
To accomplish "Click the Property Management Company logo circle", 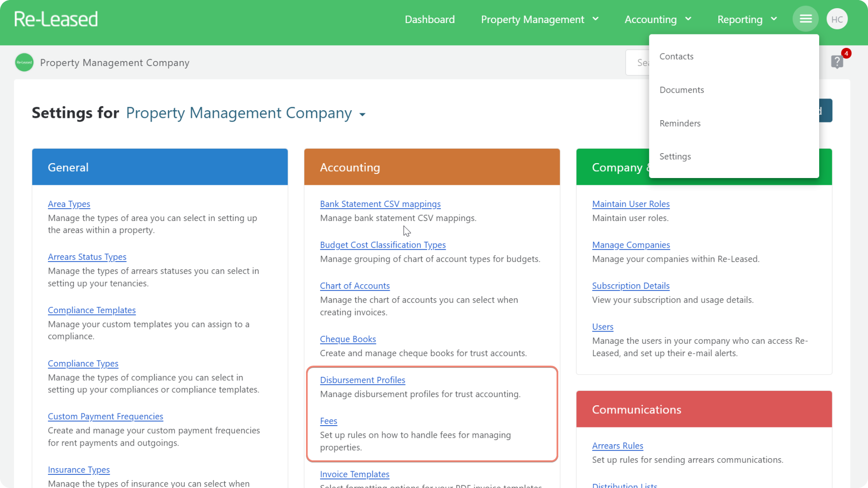I will [24, 62].
